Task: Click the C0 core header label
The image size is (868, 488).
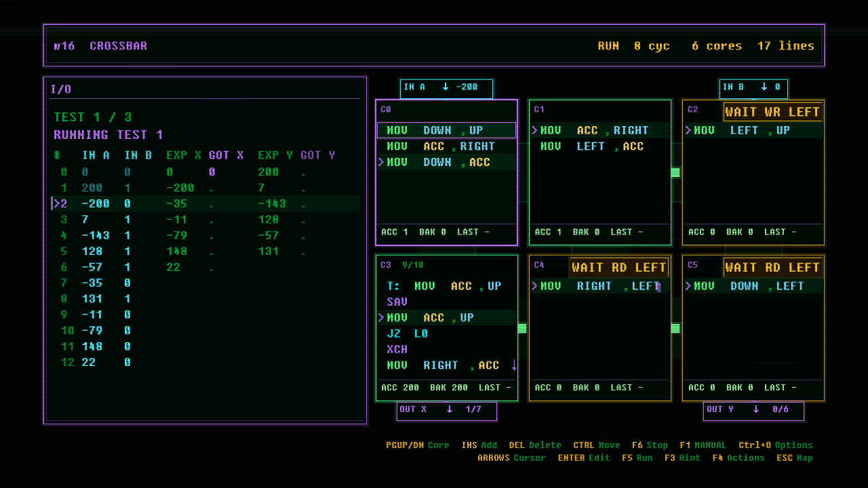Action: (386, 109)
